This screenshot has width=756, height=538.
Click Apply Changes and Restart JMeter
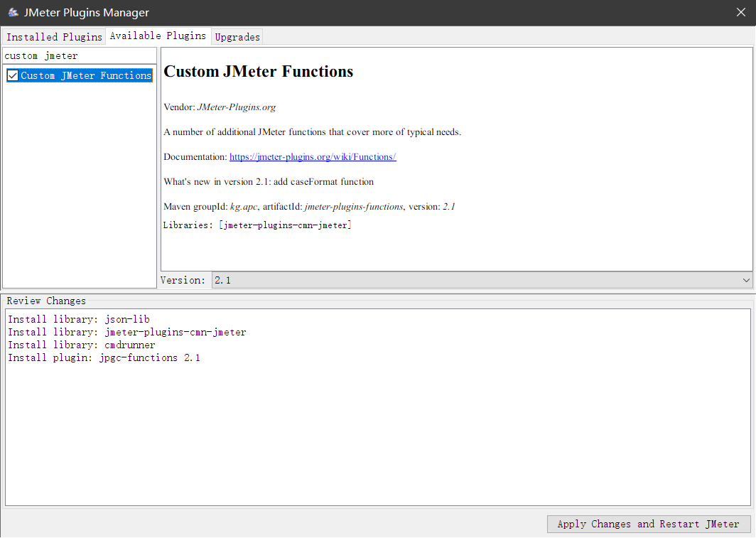point(649,524)
